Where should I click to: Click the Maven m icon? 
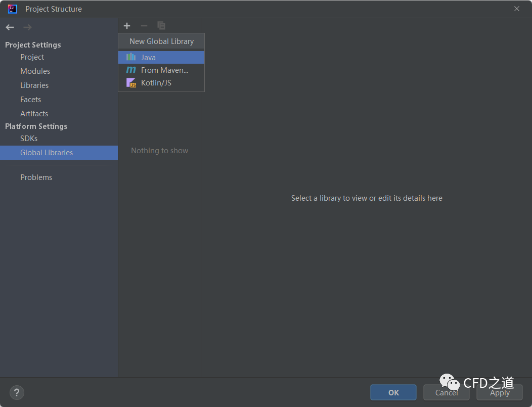[x=131, y=70]
